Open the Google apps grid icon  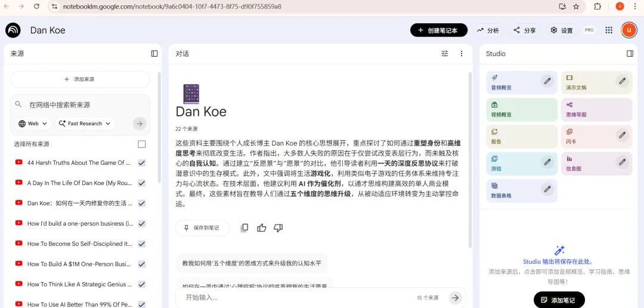(609, 30)
